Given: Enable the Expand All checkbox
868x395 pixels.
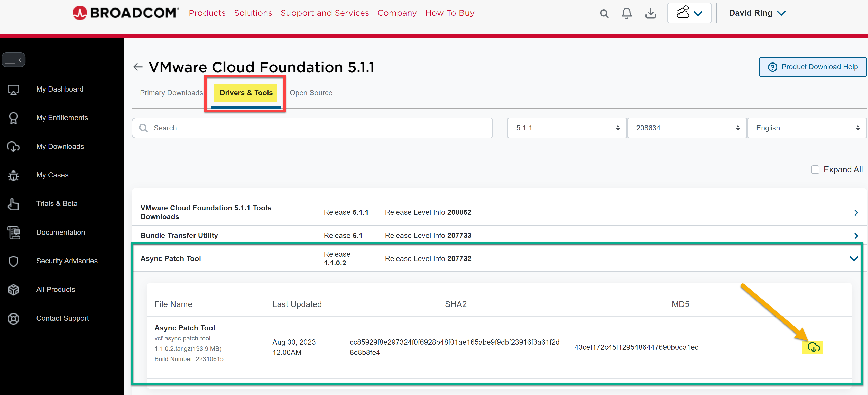Looking at the screenshot, I should click(x=815, y=170).
